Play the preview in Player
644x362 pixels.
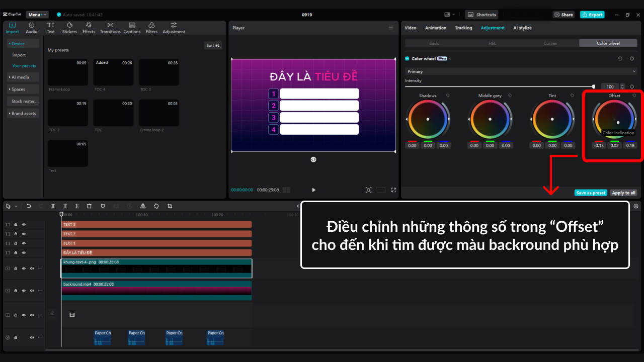[313, 190]
